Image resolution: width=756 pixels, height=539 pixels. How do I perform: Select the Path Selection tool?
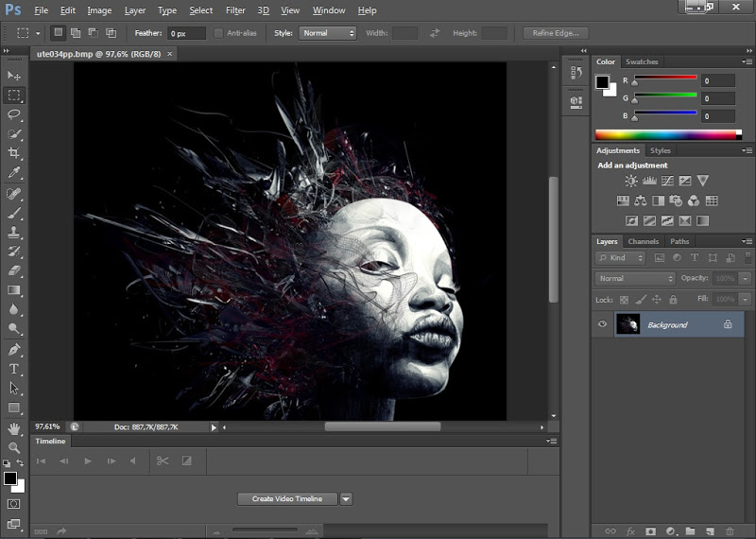pos(14,389)
